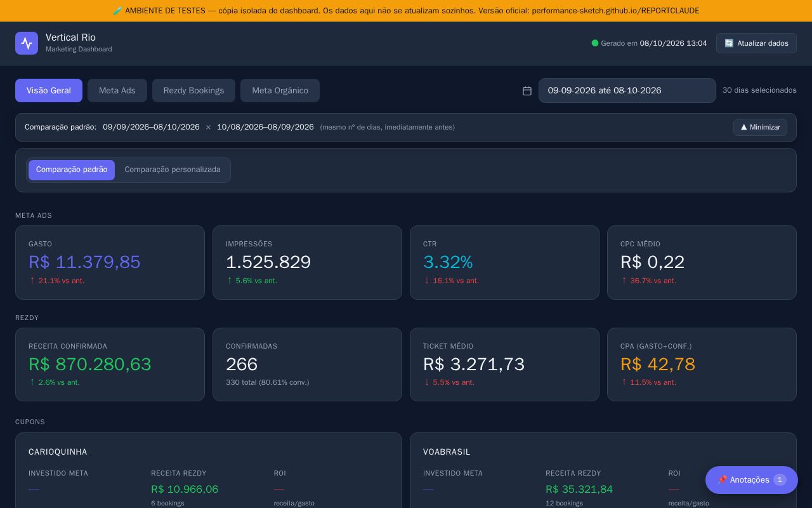
Task: Click '2.6% vs ant.' under Receita Confirmada
Action: coord(55,382)
